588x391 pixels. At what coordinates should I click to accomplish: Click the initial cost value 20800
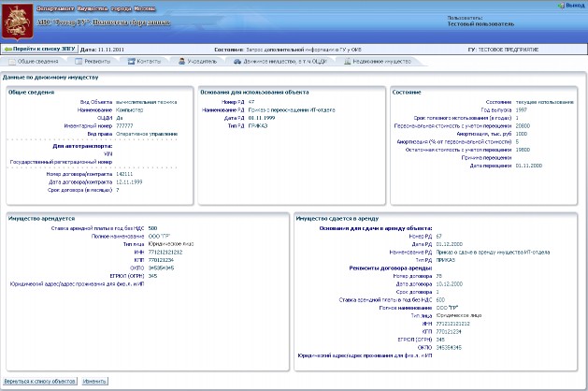coord(523,126)
